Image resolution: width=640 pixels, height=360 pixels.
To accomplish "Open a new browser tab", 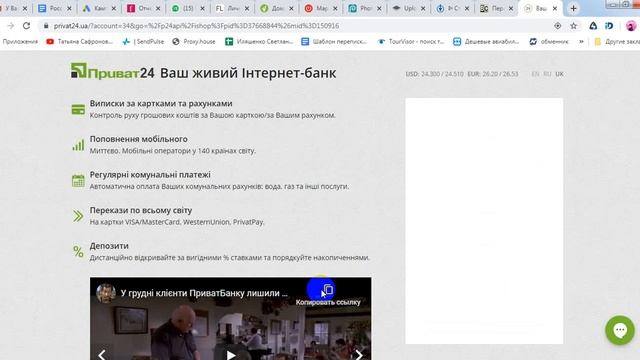I will [x=573, y=8].
